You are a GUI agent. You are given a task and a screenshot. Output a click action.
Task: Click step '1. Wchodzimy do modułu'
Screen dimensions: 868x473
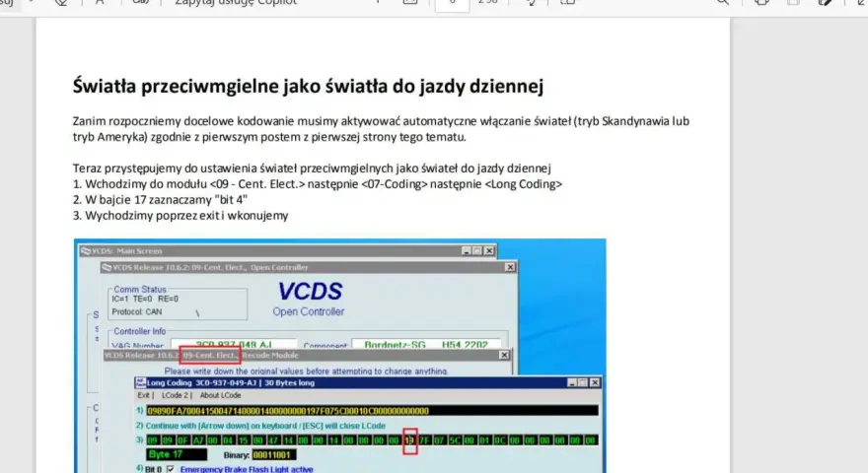tap(318, 183)
